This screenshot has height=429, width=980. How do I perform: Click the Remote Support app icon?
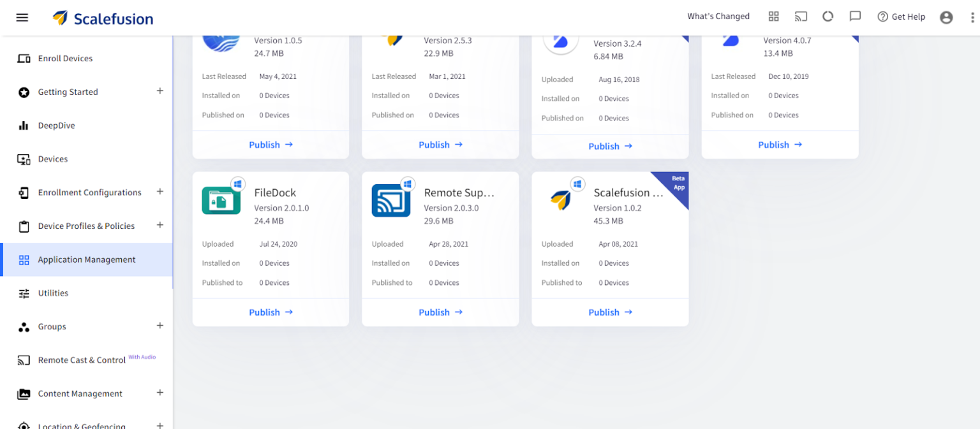390,200
